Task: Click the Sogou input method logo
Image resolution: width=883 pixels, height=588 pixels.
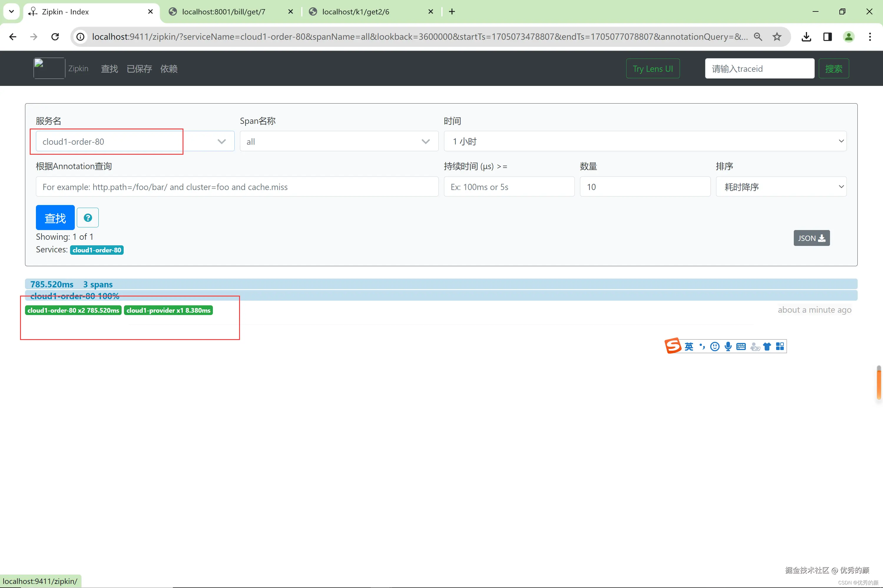Action: click(673, 346)
